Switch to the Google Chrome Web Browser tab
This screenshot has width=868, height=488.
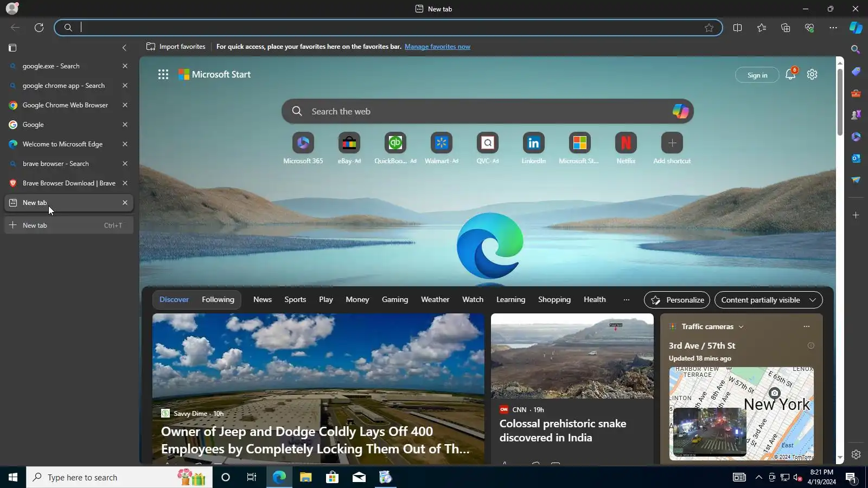68,105
